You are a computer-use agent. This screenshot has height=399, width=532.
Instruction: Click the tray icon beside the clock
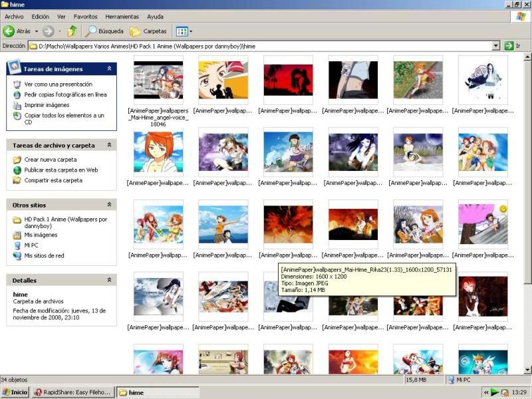click(505, 392)
